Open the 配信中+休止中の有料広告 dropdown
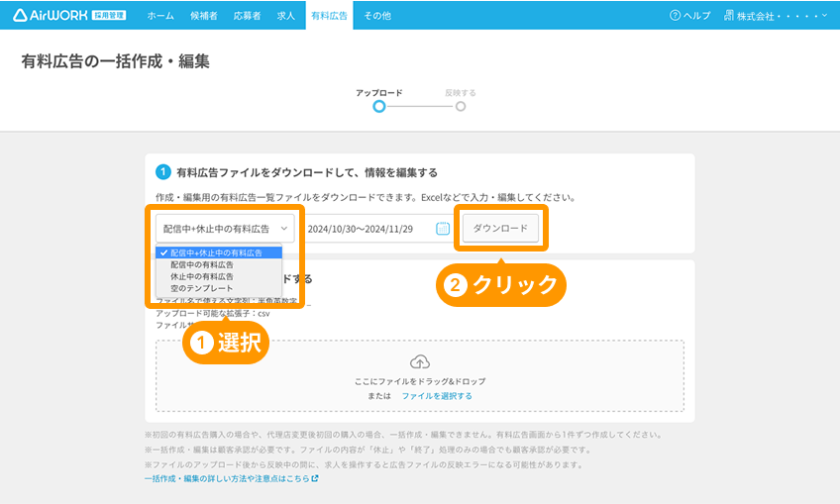The height and width of the screenshot is (504, 840). pyautogui.click(x=225, y=229)
